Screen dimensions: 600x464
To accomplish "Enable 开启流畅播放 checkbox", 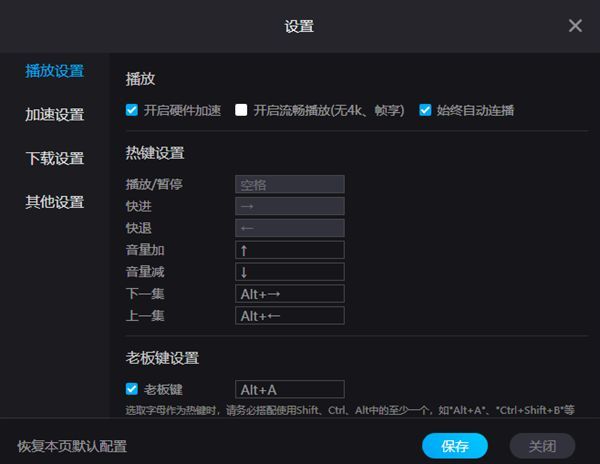I will pos(241,110).
